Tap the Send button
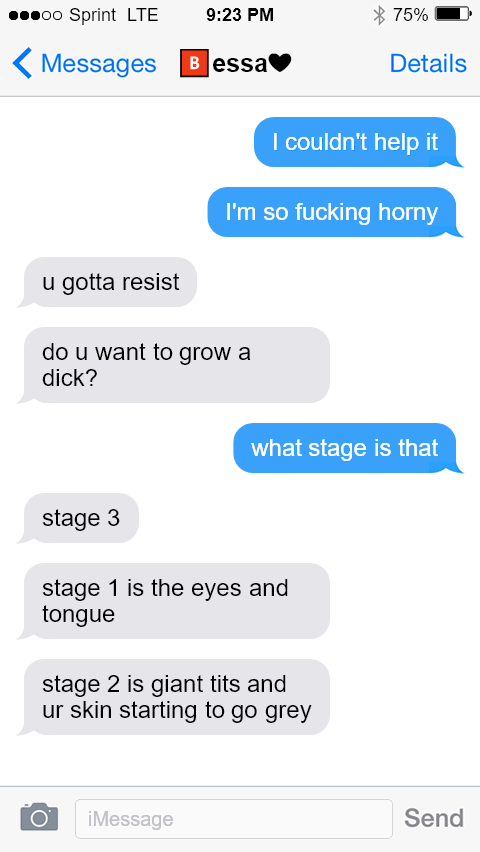480x852 pixels. point(434,817)
